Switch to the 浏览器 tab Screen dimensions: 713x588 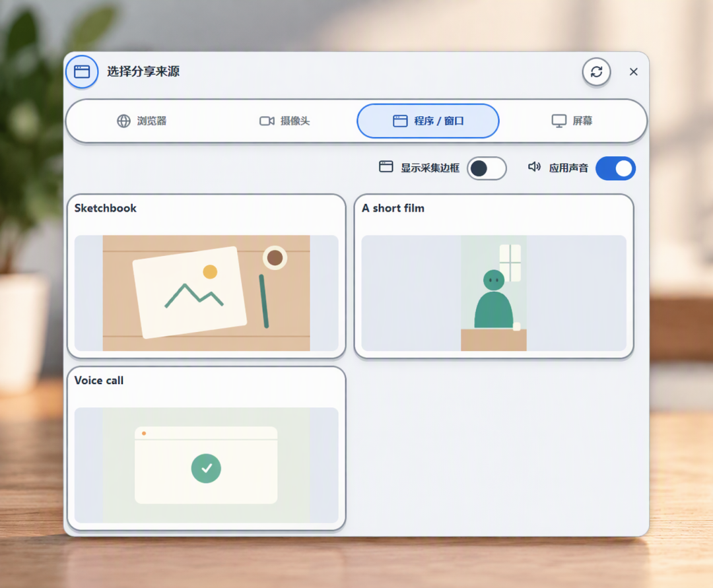click(x=143, y=121)
